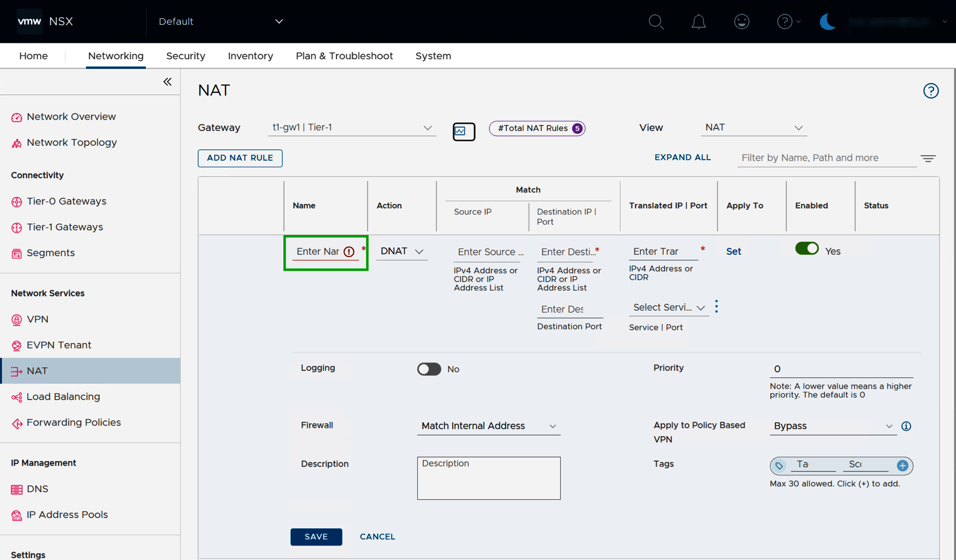Go to the Home tab
Screen dimensions: 956x560
[33, 56]
